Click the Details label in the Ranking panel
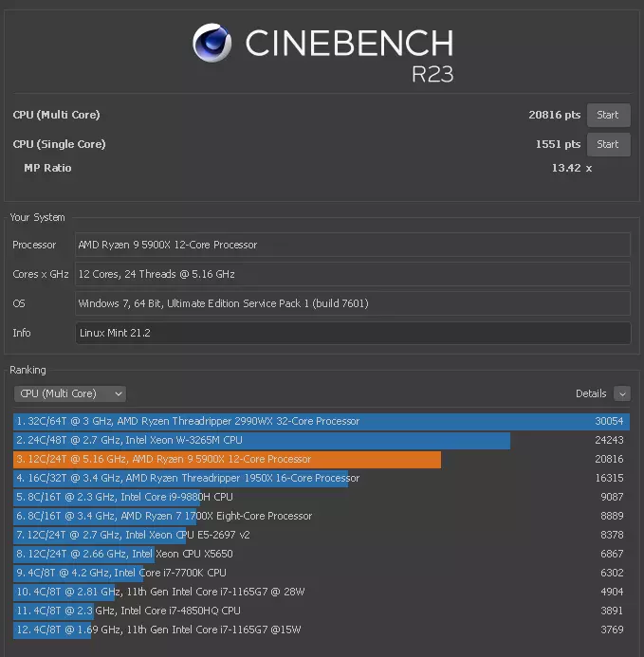 591,393
